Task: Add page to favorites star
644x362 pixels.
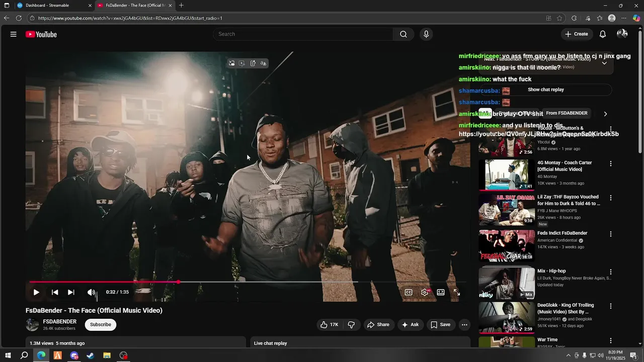Action: pyautogui.click(x=559, y=18)
